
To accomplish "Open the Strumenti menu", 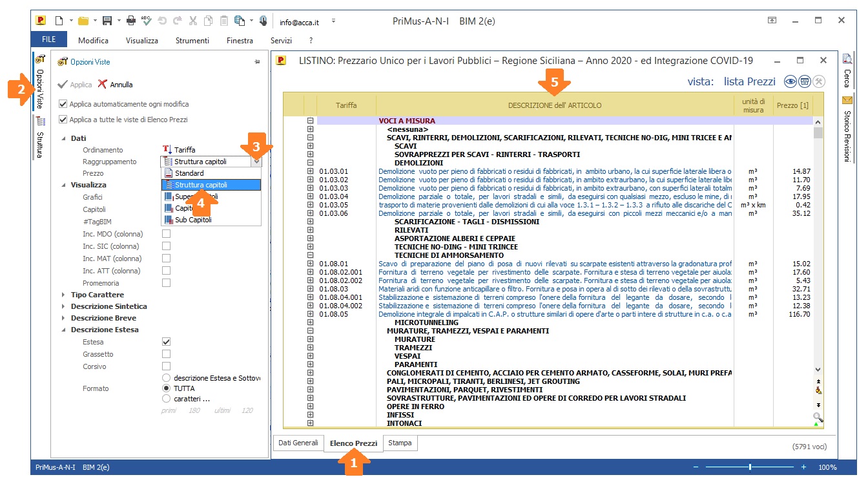I will point(192,40).
